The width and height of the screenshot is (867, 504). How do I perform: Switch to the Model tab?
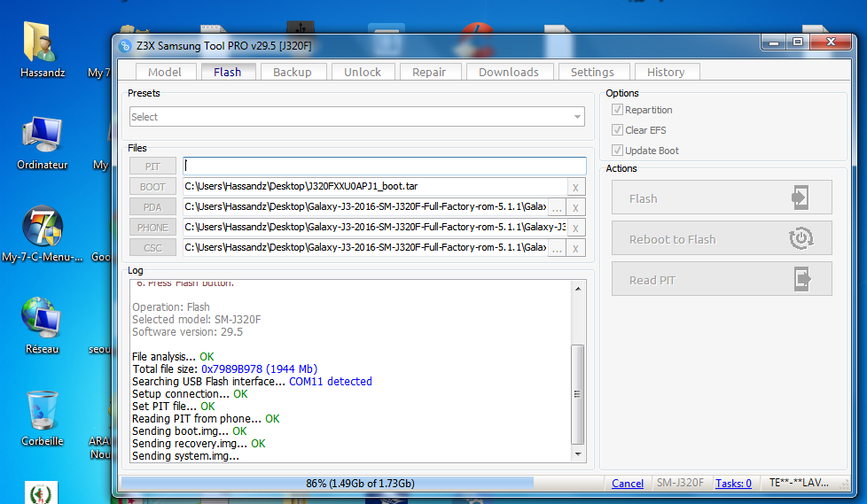[165, 72]
